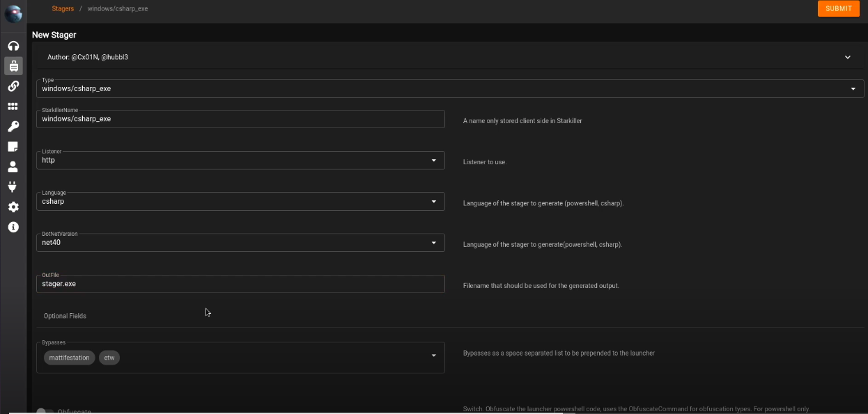
Task: Go to the Stagers breadcrumb link
Action: point(63,8)
